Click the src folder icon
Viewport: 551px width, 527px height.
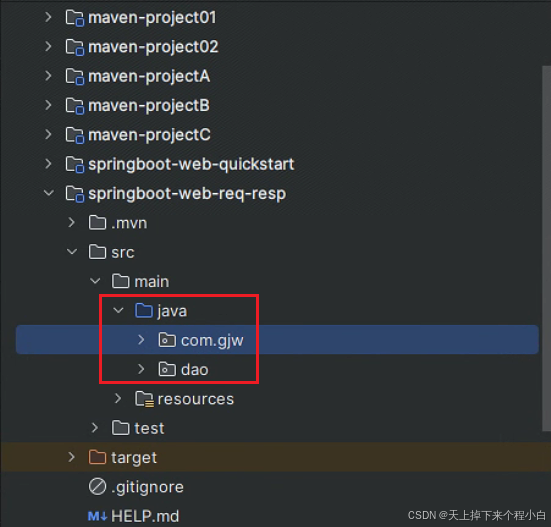tap(97, 252)
